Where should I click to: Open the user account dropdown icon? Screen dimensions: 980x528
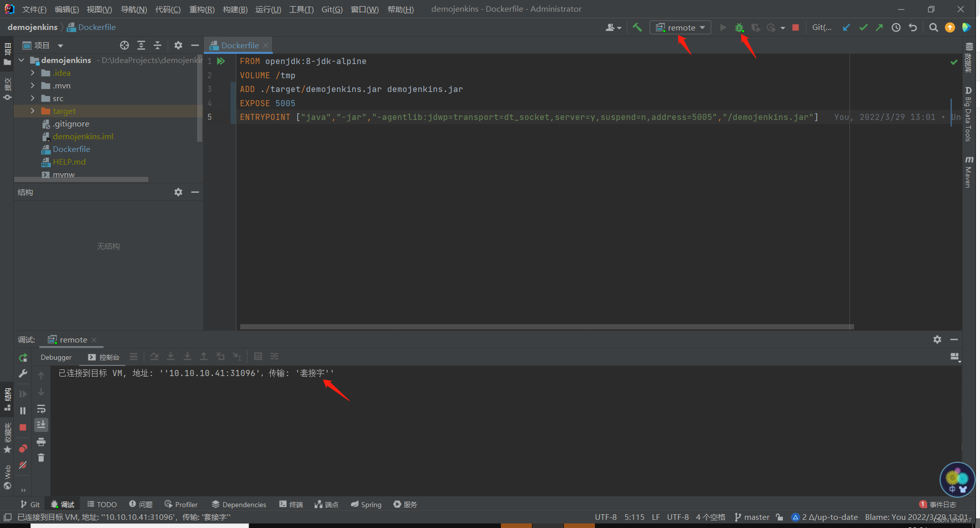click(613, 27)
